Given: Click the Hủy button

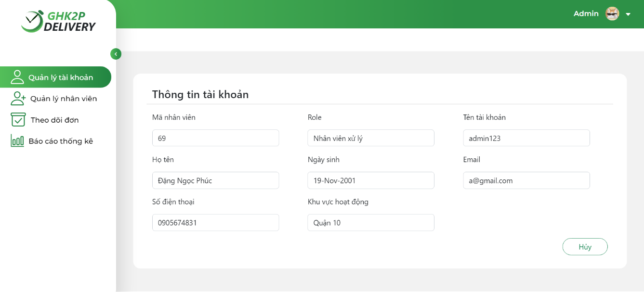Looking at the screenshot, I should pos(585,247).
